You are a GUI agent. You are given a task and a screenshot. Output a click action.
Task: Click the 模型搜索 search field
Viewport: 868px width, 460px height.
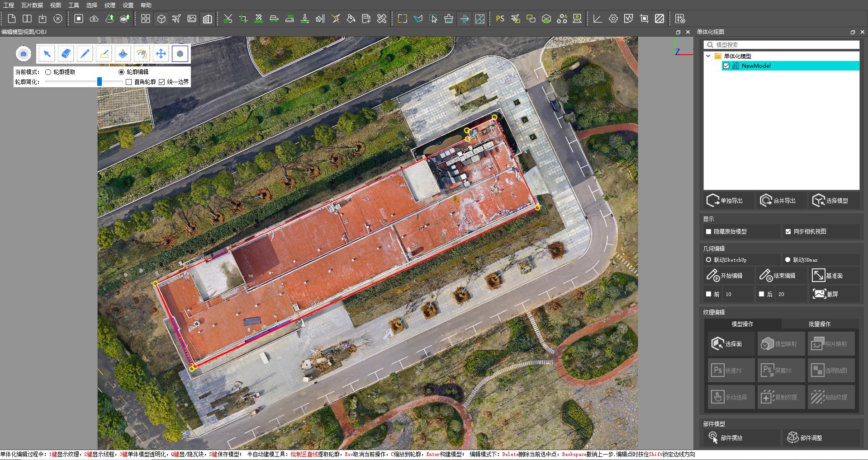click(782, 45)
